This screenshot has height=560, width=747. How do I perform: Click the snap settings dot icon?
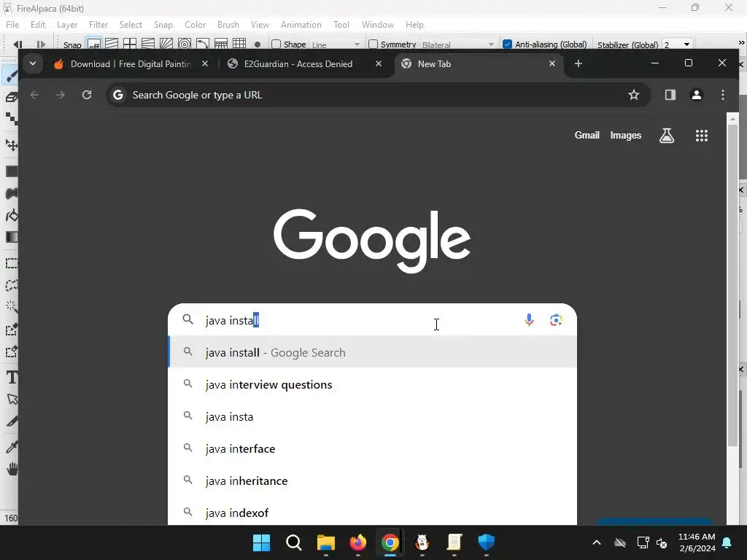[x=258, y=44]
